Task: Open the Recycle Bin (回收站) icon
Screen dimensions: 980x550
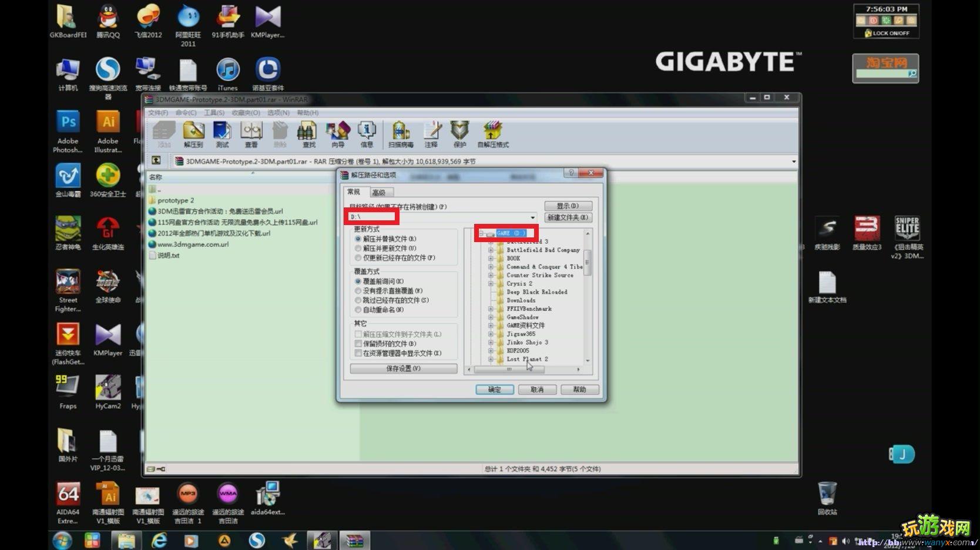Action: (827, 498)
